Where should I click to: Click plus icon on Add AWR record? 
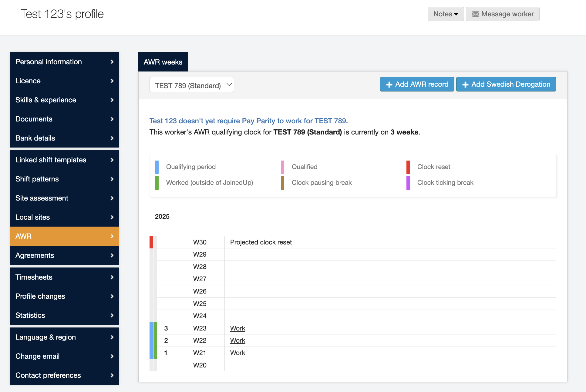[389, 85]
